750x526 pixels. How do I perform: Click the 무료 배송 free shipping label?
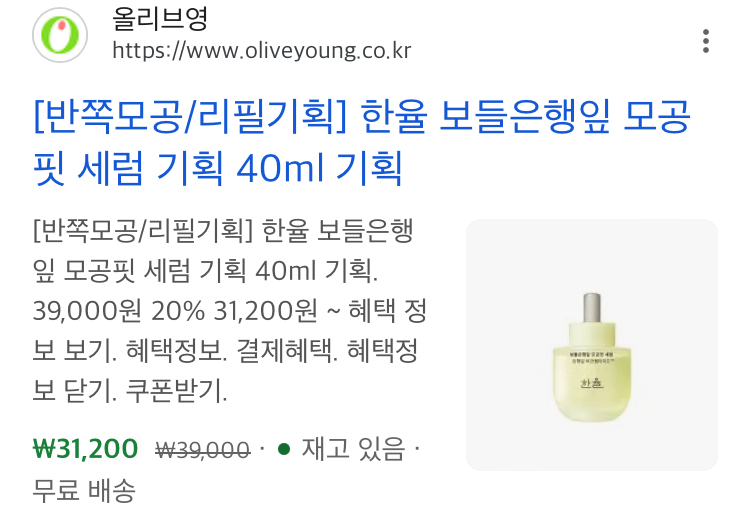[x=84, y=491]
